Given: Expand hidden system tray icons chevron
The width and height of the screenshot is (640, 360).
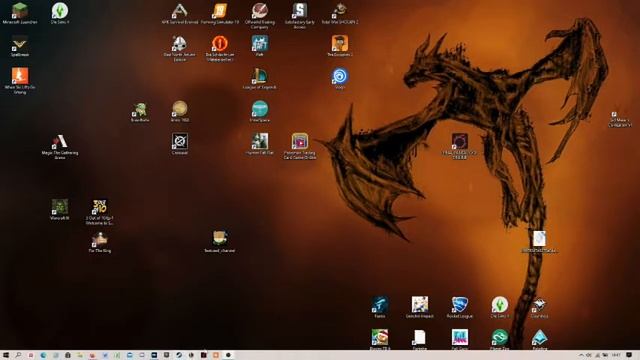Looking at the screenshot, I should 581,355.
